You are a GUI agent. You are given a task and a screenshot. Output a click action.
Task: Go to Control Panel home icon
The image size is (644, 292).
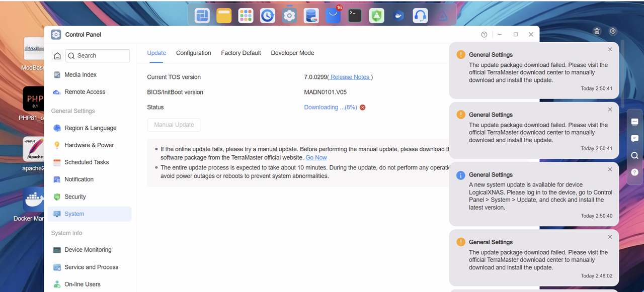coord(57,56)
